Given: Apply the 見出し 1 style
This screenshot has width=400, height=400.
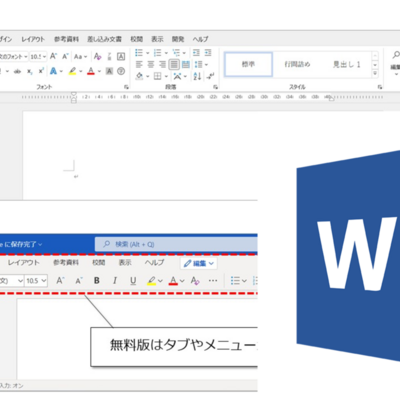Looking at the screenshot, I should click(346, 64).
